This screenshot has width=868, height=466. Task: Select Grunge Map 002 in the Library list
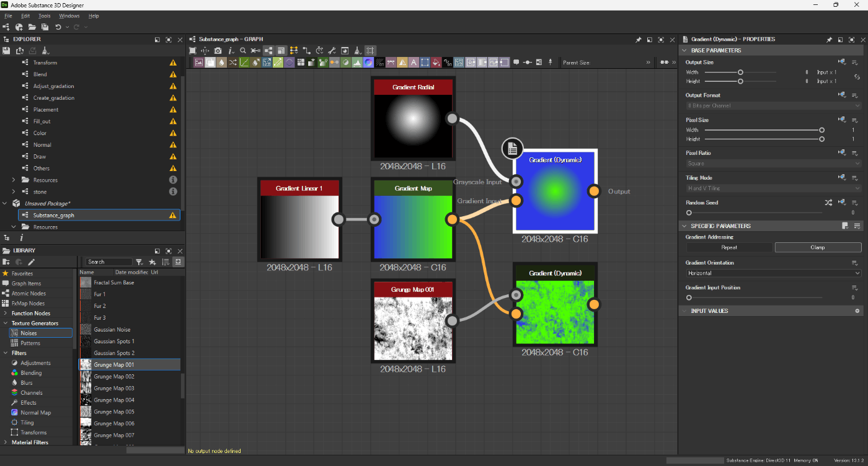point(130,376)
